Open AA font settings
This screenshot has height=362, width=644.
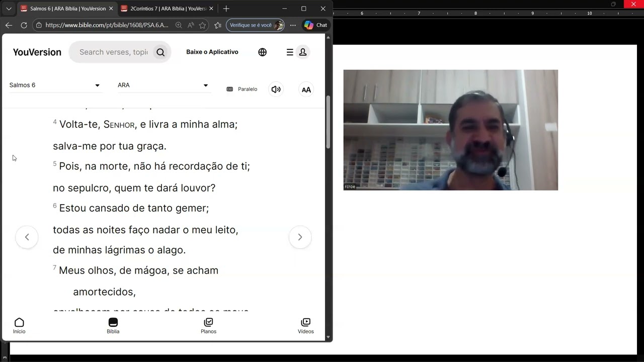pyautogui.click(x=306, y=89)
